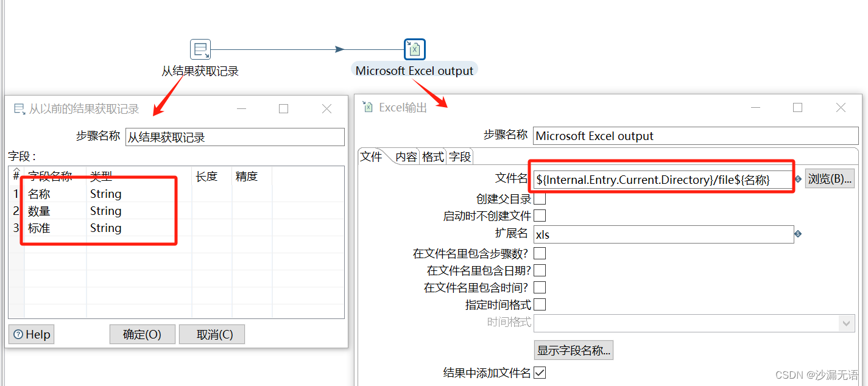868x386 pixels.
Task: Select the Microsoft Excel output step icon
Action: point(414,49)
